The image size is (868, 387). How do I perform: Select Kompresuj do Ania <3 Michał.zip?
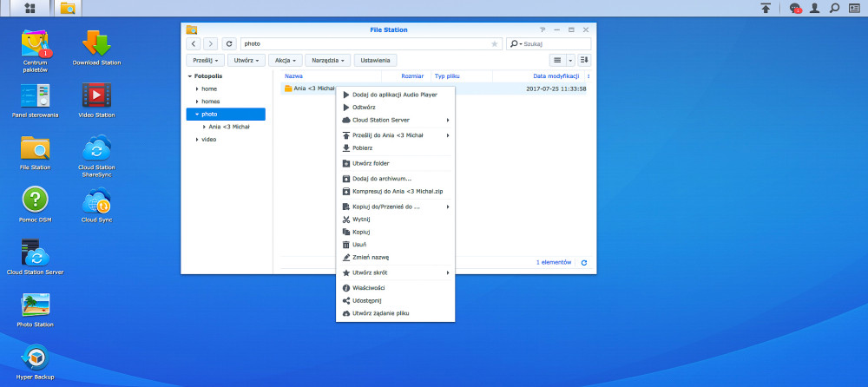(395, 192)
